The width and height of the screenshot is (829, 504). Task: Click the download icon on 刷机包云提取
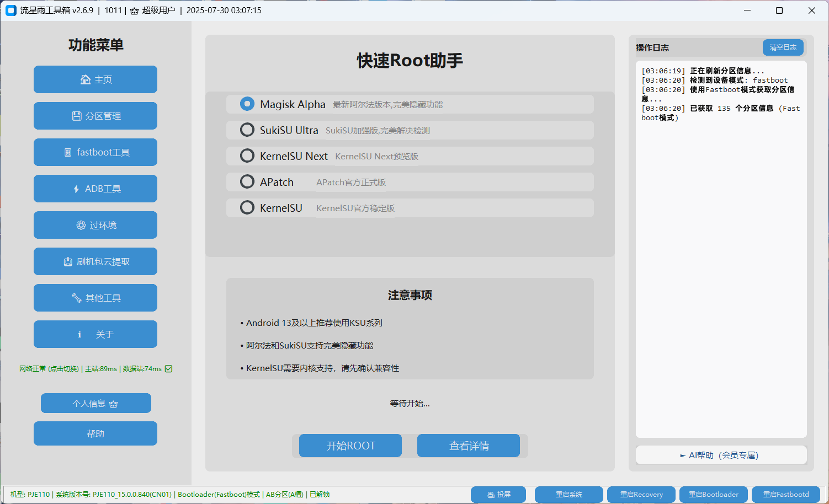68,261
